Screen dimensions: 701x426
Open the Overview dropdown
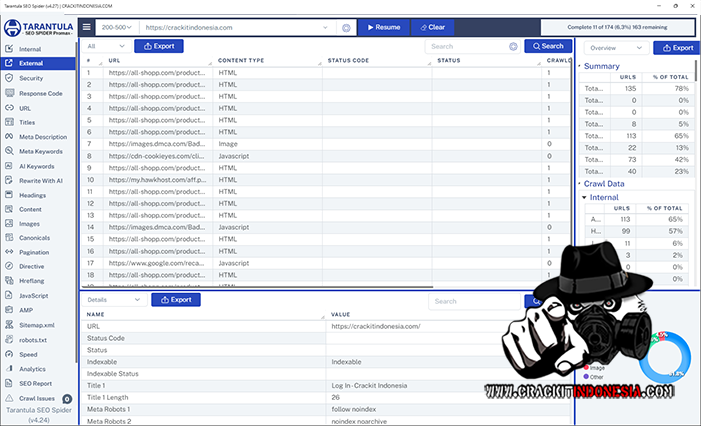pyautogui.click(x=615, y=47)
